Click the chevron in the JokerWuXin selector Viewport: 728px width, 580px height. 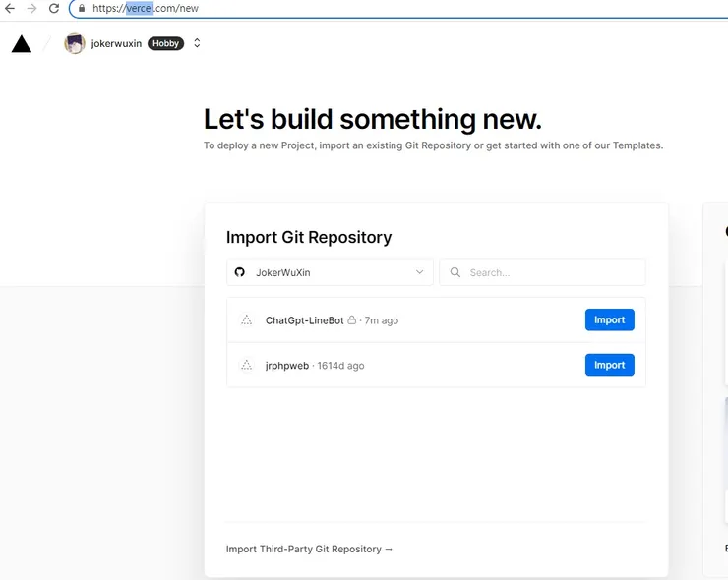[x=419, y=272]
